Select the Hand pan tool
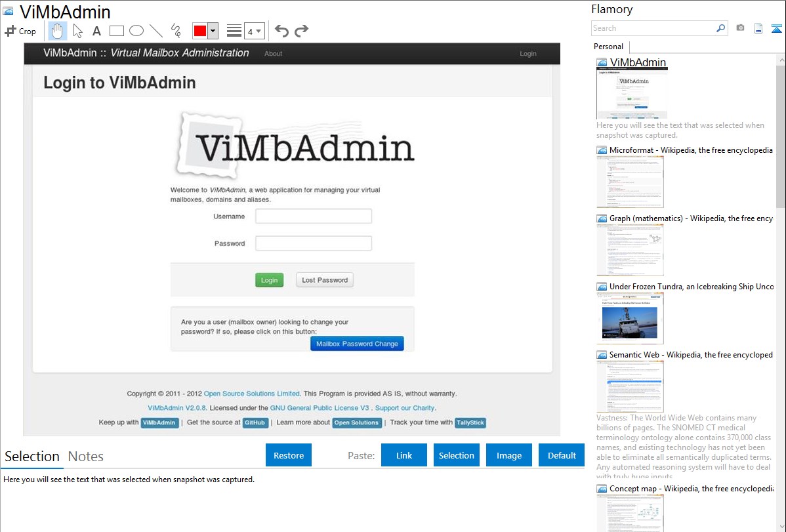Viewport: 786px width, 532px height. 57,31
